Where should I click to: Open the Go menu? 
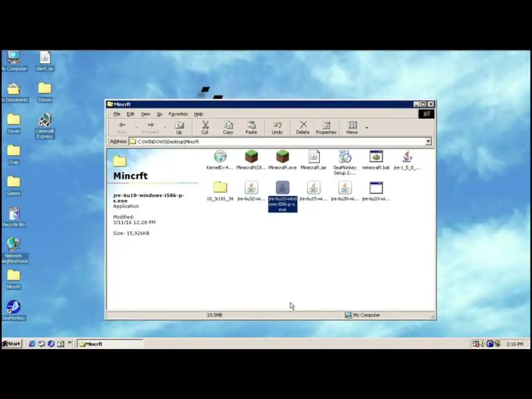coord(159,114)
